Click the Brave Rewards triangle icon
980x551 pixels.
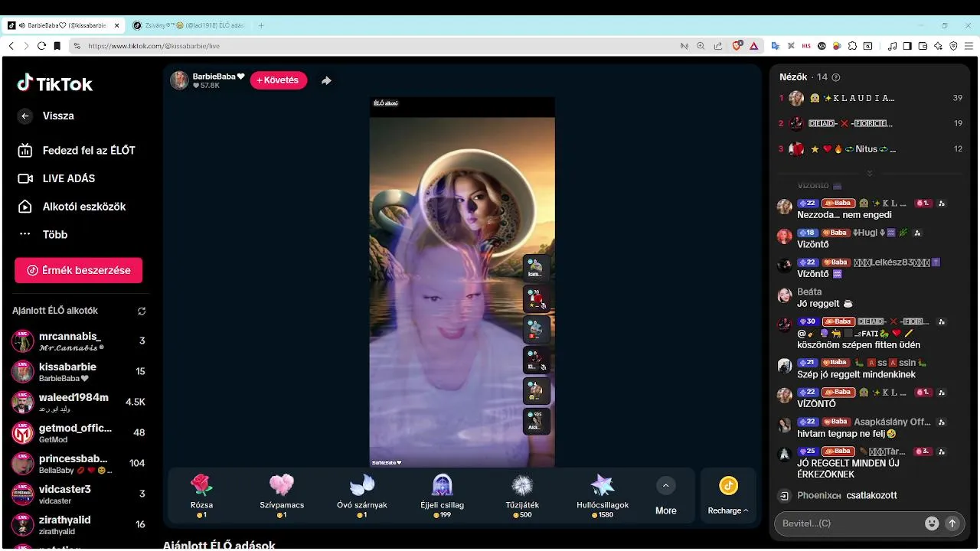click(753, 46)
